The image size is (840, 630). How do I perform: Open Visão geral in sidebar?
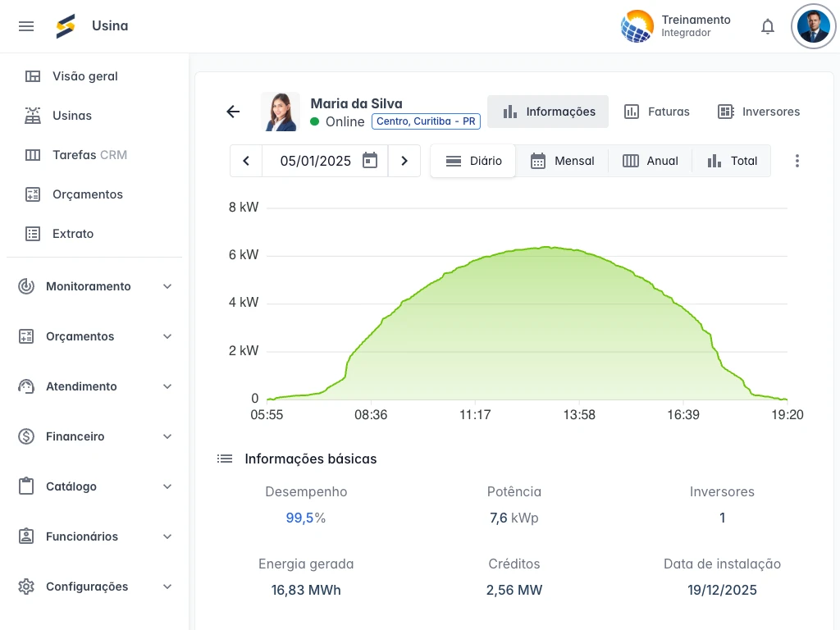(84, 76)
